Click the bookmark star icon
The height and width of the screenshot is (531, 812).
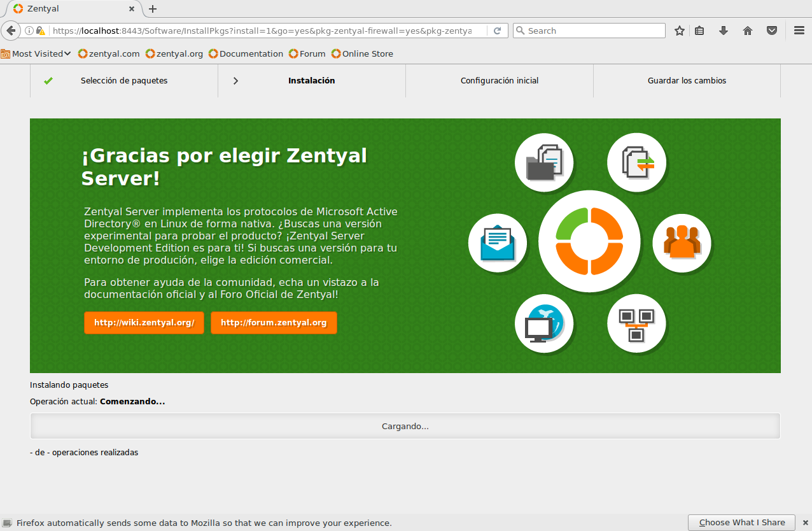tap(680, 31)
